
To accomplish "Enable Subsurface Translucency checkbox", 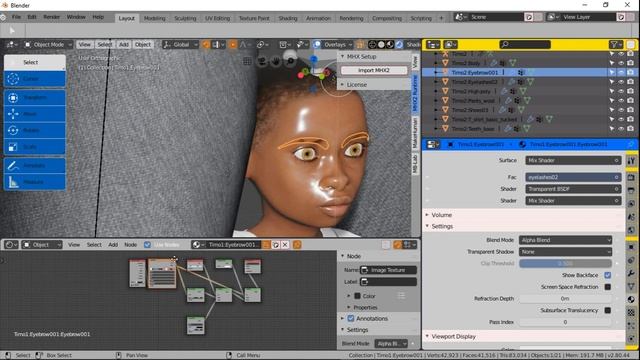I will pyautogui.click(x=608, y=310).
